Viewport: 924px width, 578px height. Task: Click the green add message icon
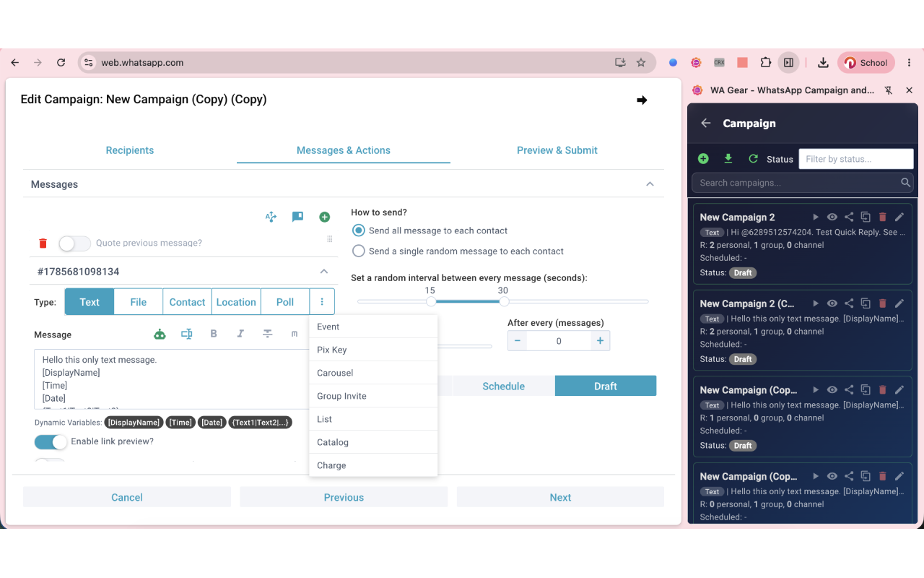[325, 217]
